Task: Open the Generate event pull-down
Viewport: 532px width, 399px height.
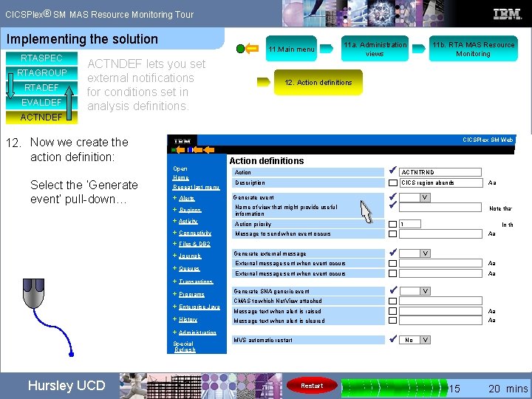Action: [x=425, y=197]
